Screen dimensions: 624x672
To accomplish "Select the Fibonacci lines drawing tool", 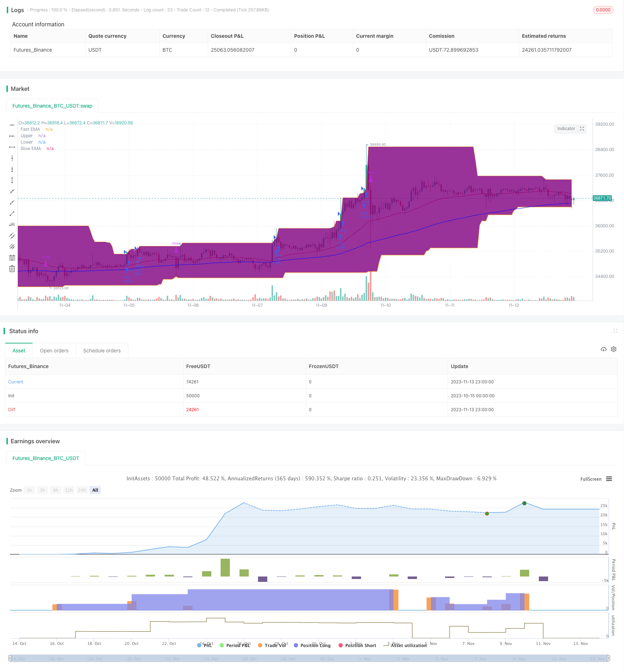I will tap(12, 258).
